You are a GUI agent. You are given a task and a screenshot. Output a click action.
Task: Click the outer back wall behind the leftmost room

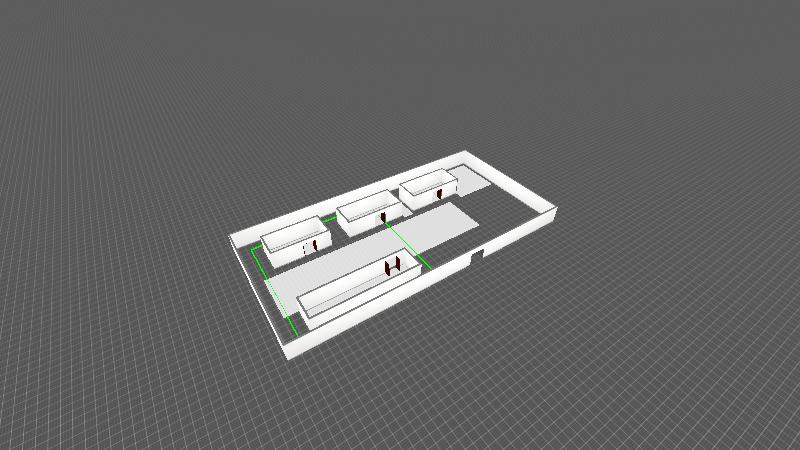point(285,222)
